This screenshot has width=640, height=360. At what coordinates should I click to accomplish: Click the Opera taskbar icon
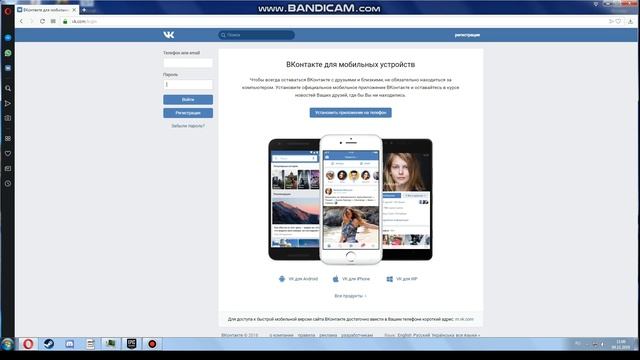click(x=28, y=344)
